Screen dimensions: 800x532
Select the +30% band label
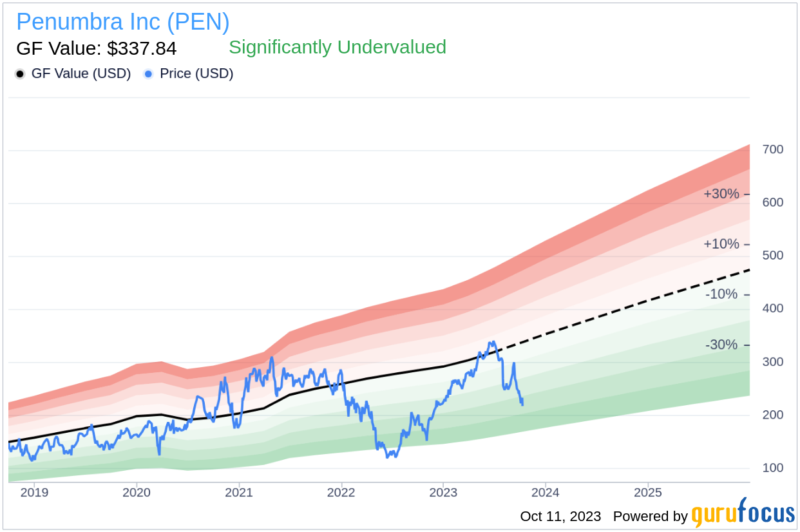(x=721, y=194)
